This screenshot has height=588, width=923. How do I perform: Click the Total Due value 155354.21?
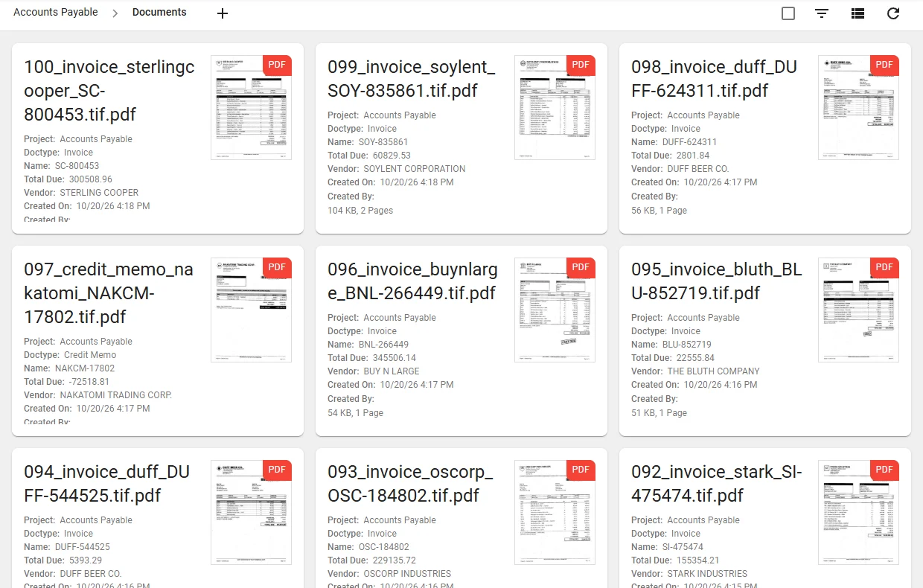[697, 560]
